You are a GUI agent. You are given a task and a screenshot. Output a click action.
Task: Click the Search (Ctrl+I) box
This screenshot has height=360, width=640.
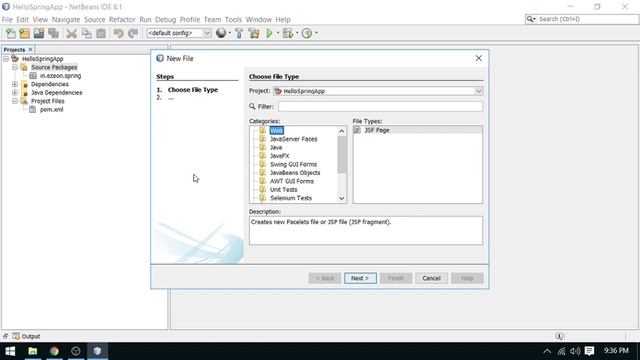582,19
